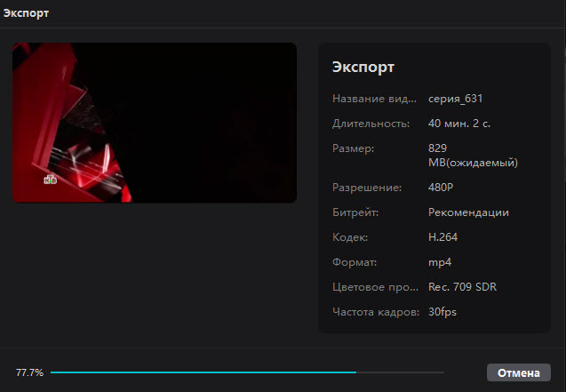Click the expected size value 829 MB(ожидаемый)
The image size is (566, 392).
click(473, 156)
